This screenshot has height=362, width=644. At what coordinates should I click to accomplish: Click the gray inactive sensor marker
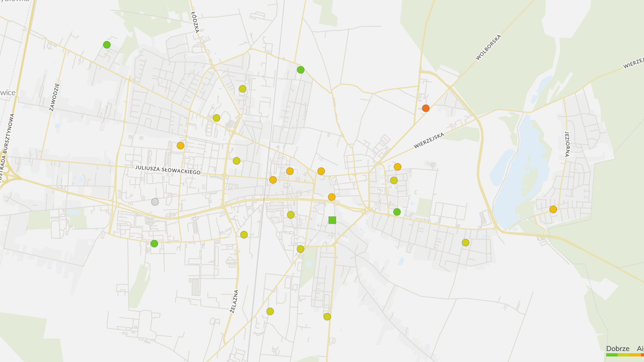click(x=155, y=202)
